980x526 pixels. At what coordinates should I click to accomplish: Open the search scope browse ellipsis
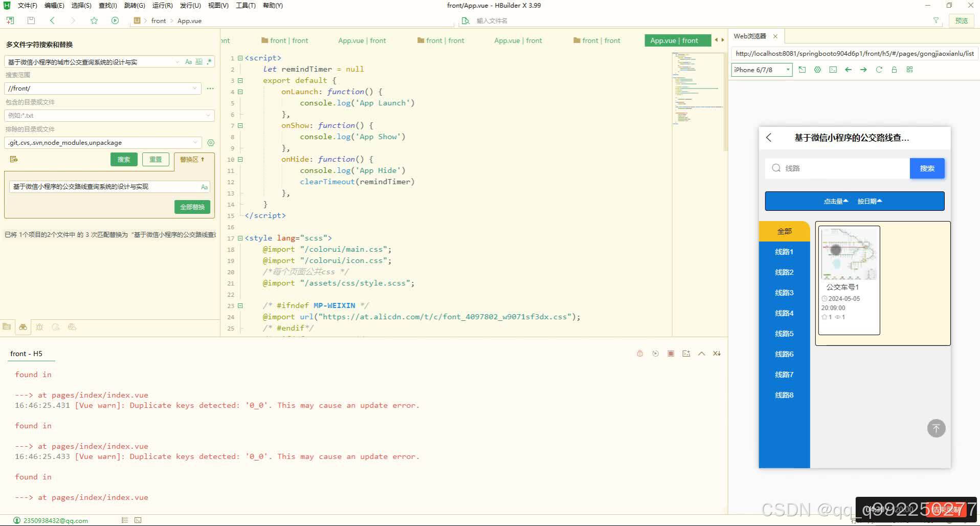[210, 89]
